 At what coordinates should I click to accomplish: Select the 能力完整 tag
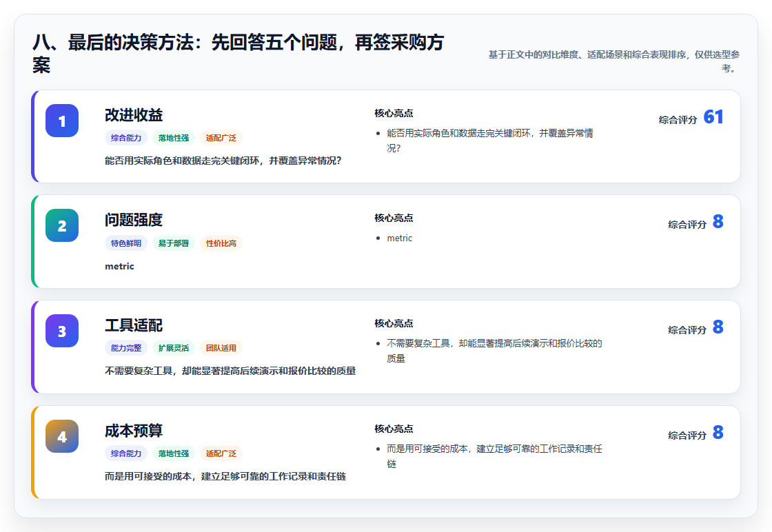pyautogui.click(x=126, y=348)
